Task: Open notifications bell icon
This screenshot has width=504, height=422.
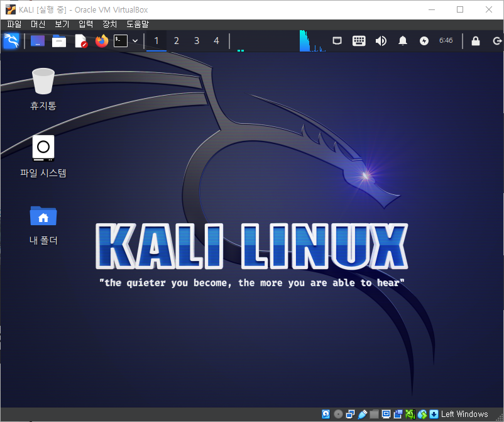Action: pyautogui.click(x=403, y=41)
